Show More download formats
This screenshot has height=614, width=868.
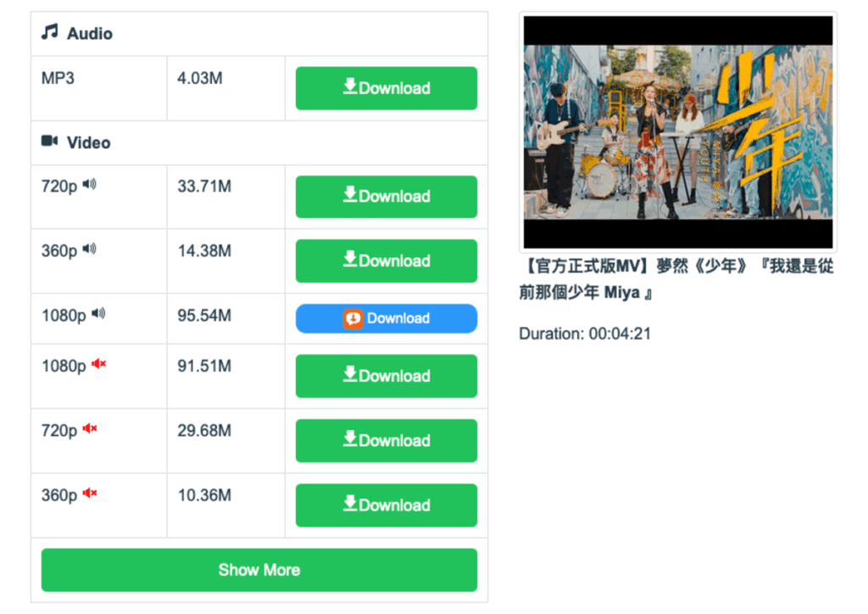point(259,570)
